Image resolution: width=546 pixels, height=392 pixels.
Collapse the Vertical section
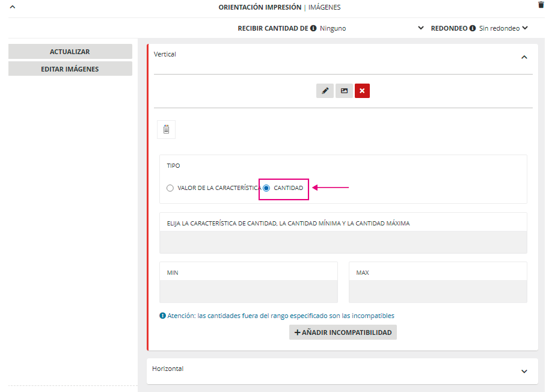[x=524, y=57]
